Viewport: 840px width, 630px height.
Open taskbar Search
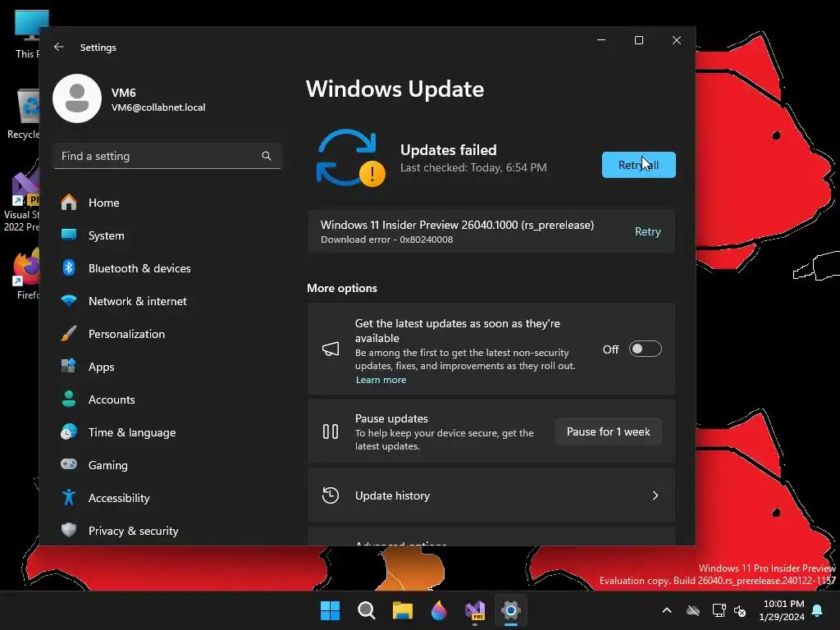(367, 610)
